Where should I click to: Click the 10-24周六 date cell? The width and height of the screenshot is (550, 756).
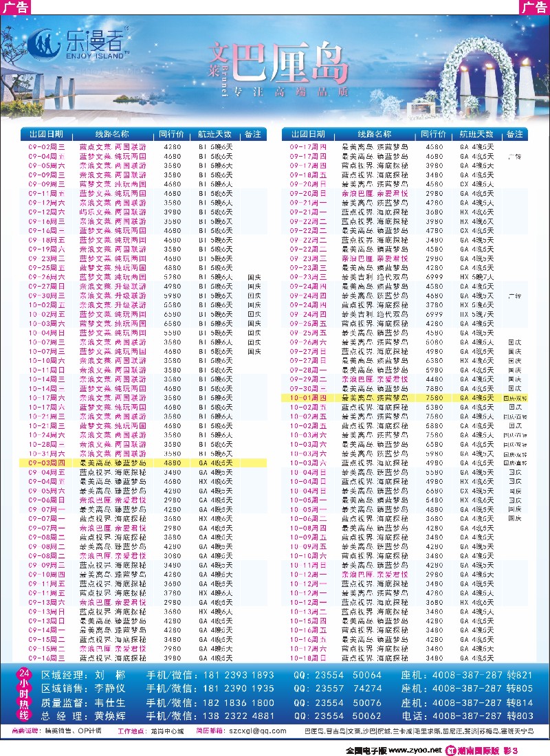click(46, 435)
